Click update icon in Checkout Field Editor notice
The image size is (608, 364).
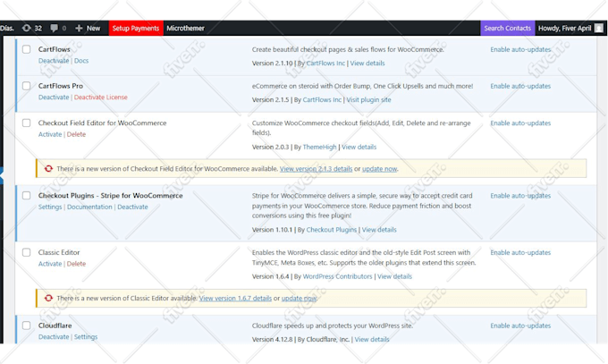point(48,168)
